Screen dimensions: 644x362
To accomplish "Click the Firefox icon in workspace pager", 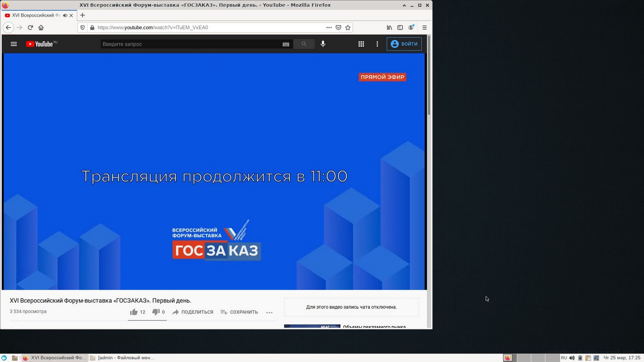I will [508, 358].
